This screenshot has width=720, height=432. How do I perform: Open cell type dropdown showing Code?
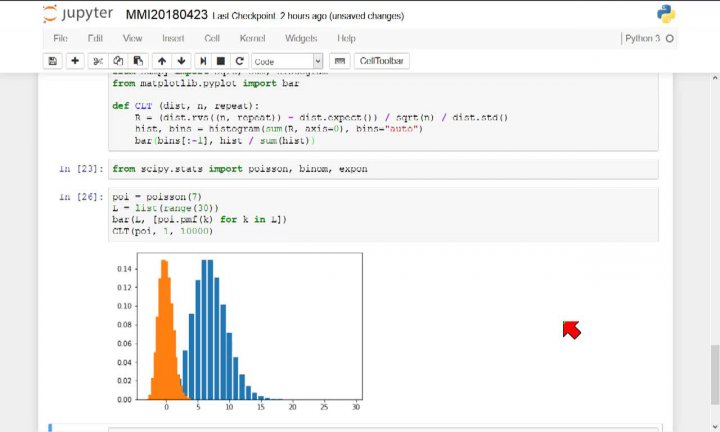click(x=287, y=62)
